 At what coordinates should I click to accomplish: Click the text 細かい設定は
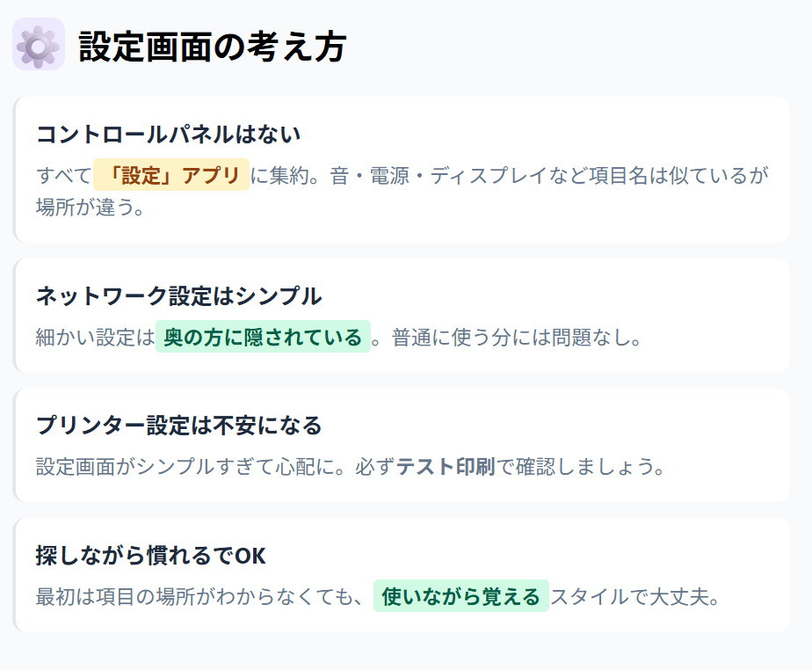(x=95, y=337)
